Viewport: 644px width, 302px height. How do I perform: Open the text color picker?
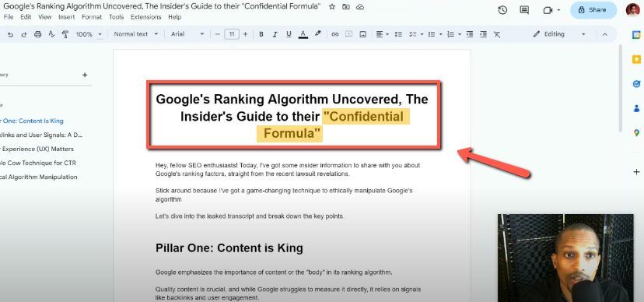[x=303, y=34]
